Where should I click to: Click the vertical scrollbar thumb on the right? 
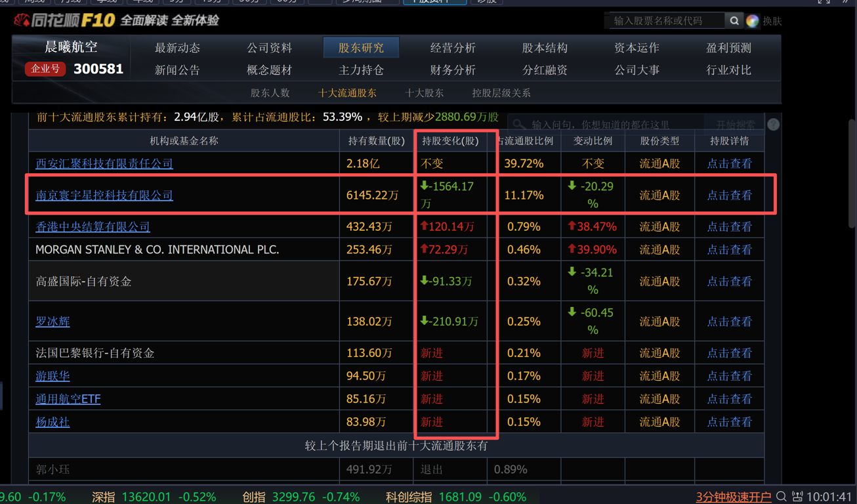(x=852, y=174)
